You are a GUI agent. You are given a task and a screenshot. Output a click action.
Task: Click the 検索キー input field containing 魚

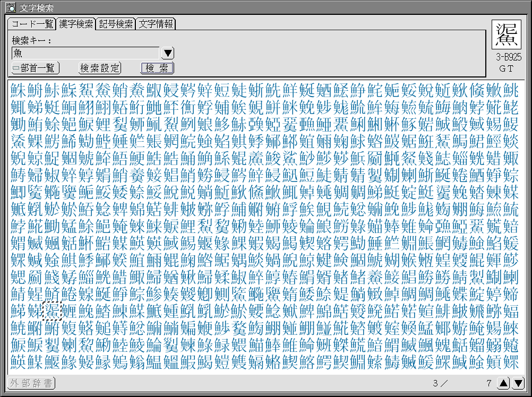[x=85, y=53]
